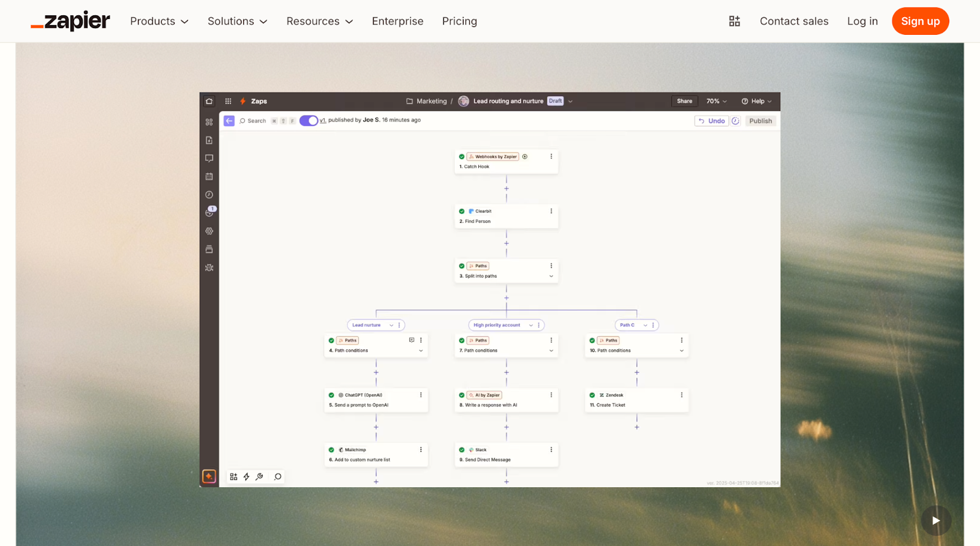Toggle the Zap on/off switch
Screen dimensions: 980x546
(x=309, y=121)
